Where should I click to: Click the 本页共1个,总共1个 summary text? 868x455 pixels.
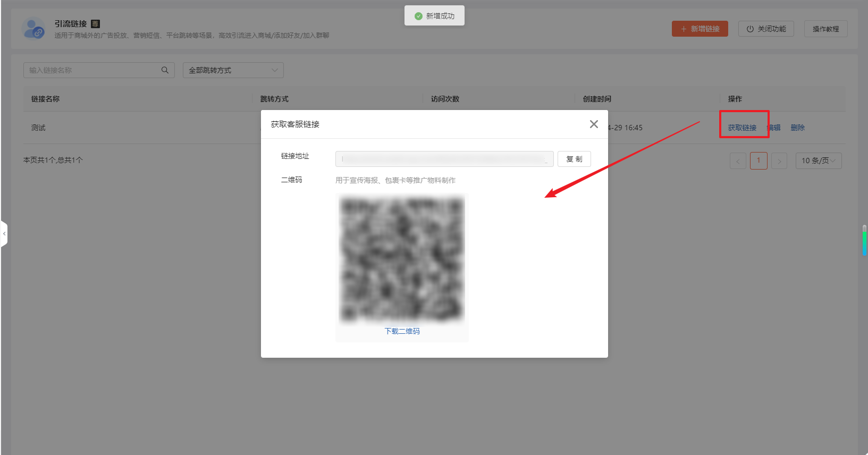tap(53, 160)
